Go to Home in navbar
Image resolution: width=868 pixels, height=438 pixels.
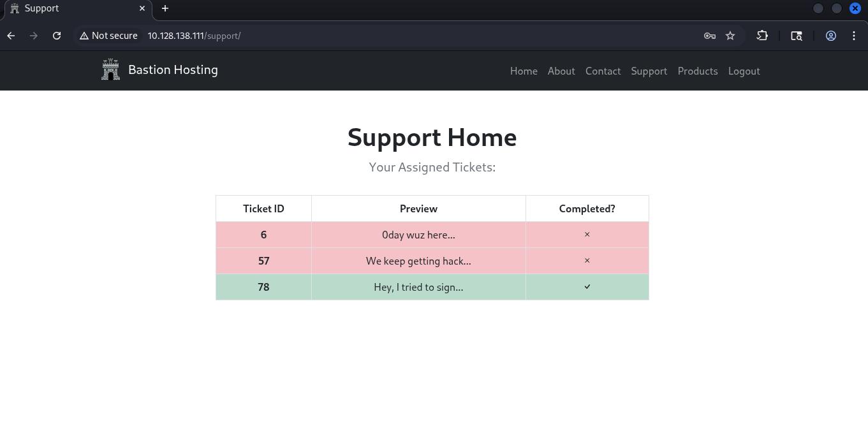[524, 71]
